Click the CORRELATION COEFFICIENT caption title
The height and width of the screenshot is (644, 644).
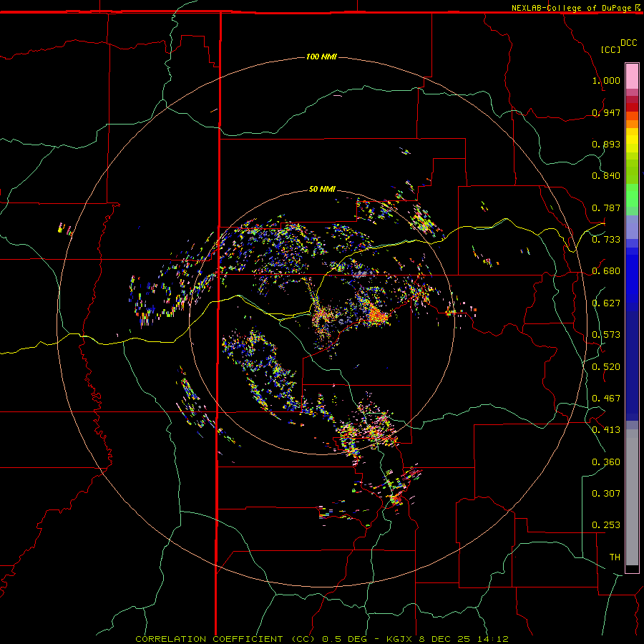pyautogui.click(x=209, y=639)
